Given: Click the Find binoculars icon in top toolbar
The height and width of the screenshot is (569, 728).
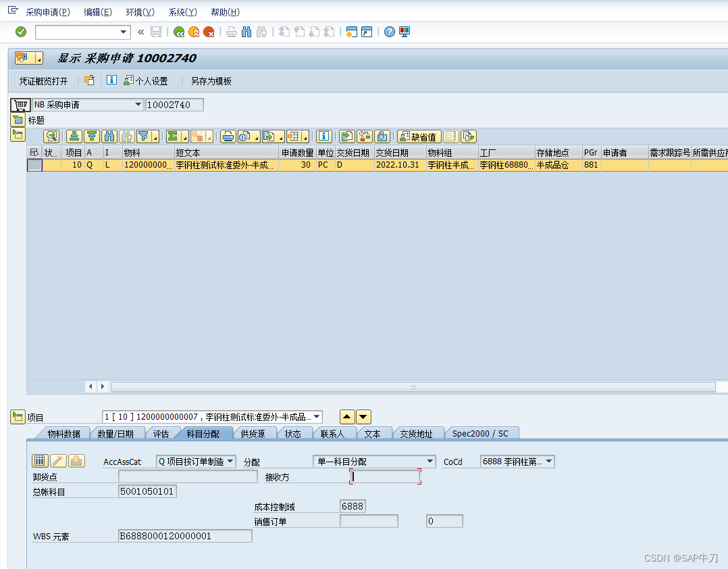Looking at the screenshot, I should (x=246, y=32).
